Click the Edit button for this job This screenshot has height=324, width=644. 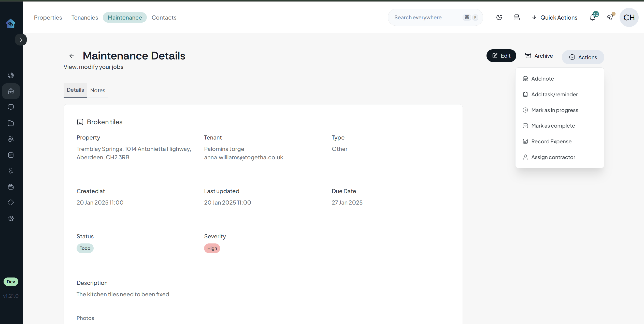[x=501, y=55]
